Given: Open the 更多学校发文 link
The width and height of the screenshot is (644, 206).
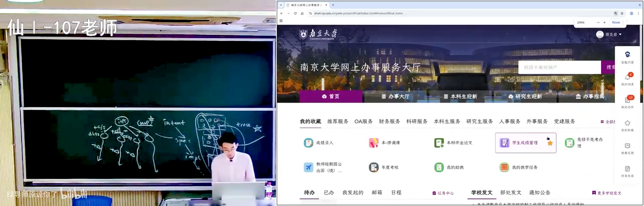Looking at the screenshot, I should tap(607, 193).
